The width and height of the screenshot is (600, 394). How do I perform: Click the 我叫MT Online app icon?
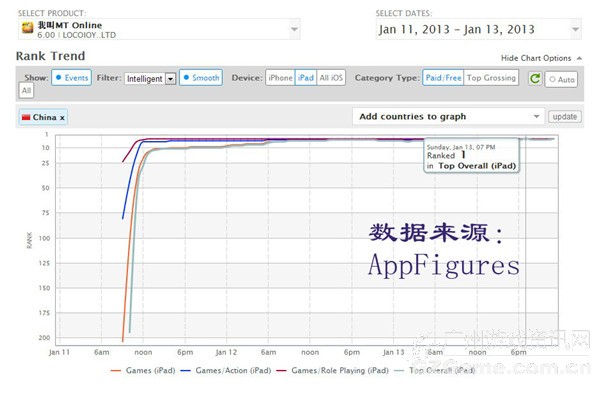[x=27, y=28]
